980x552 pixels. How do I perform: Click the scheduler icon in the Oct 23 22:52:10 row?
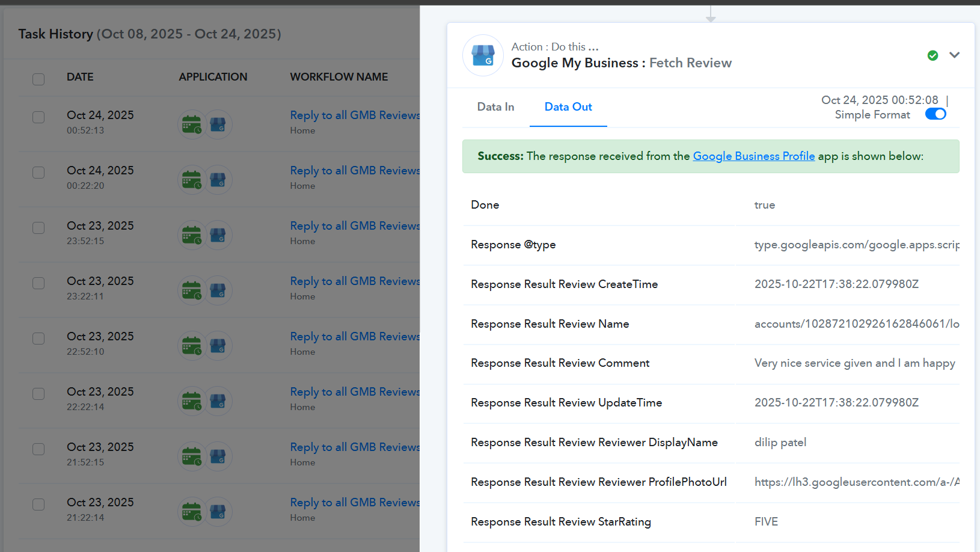(192, 346)
